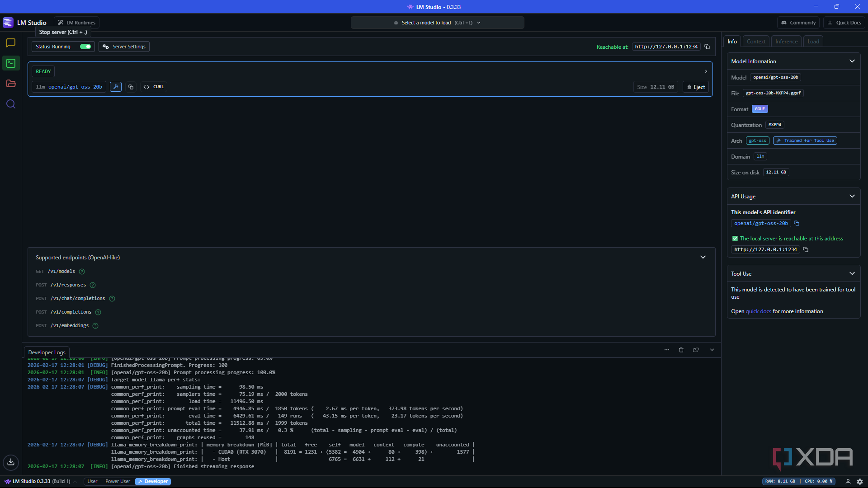Click the wrench settings icon beside openai/gpt-oss-20b

[116, 87]
